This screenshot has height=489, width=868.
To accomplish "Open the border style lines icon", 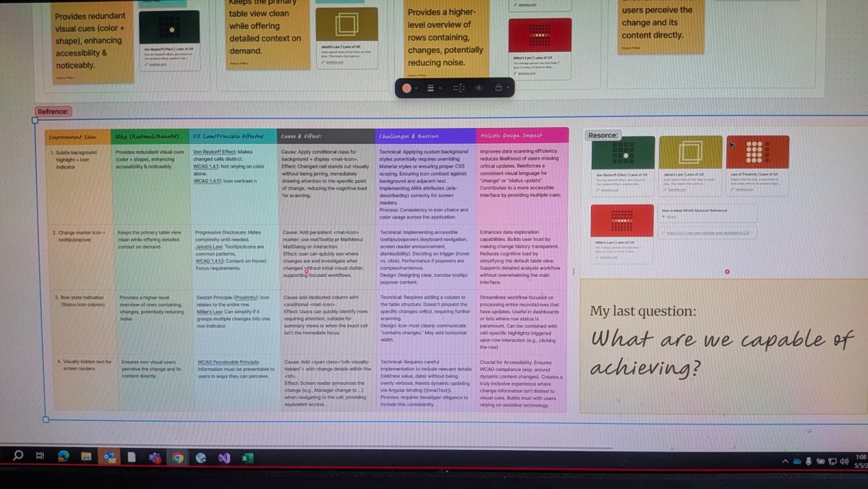I will point(431,88).
